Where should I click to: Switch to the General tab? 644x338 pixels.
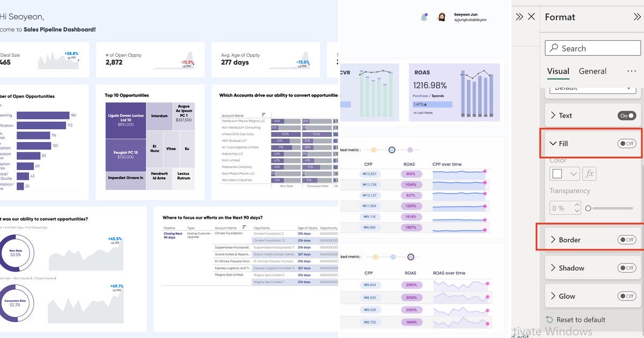pos(592,71)
